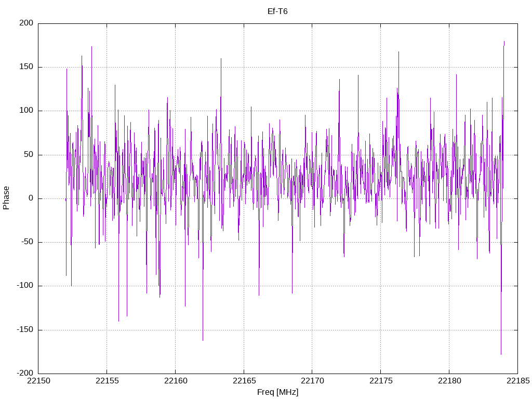
Task: Select the -50 y-axis tick label
Action: [x=28, y=242]
